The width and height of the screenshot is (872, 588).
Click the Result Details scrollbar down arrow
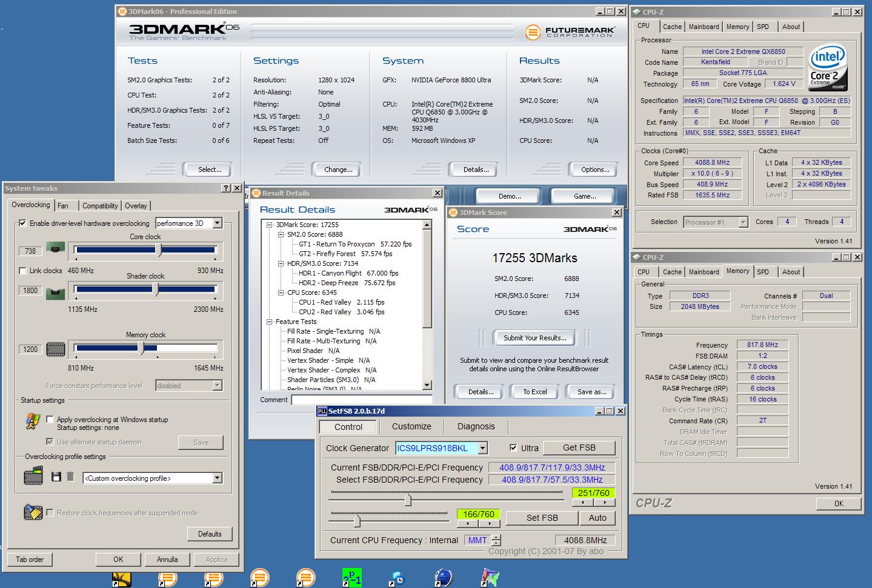[427, 385]
